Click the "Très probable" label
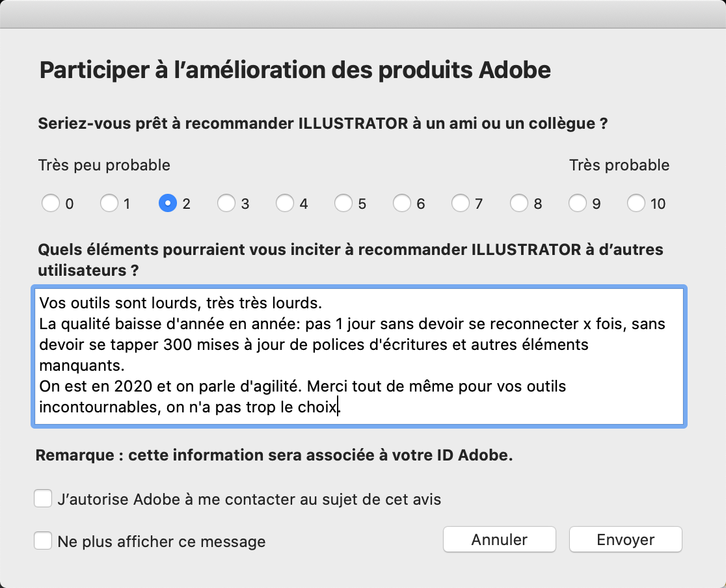The width and height of the screenshot is (726, 588). coord(619,165)
